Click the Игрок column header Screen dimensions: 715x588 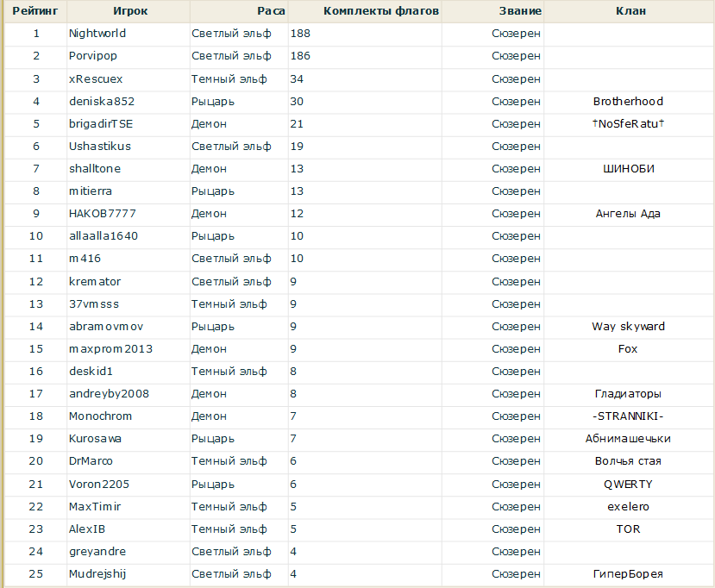coord(129,11)
